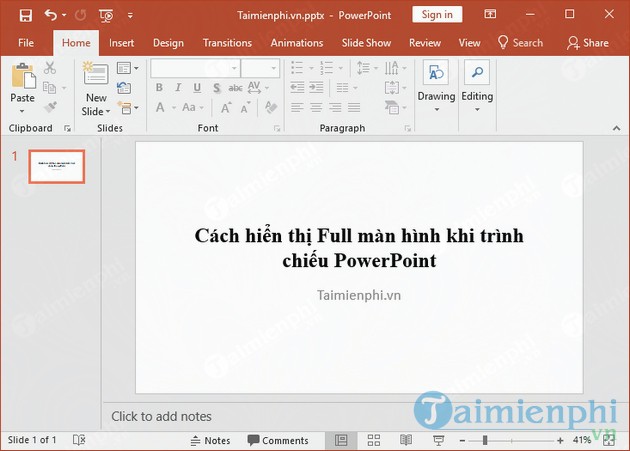Screen dimensions: 630x451
Task: Click the Notes button in status bar
Action: point(210,441)
